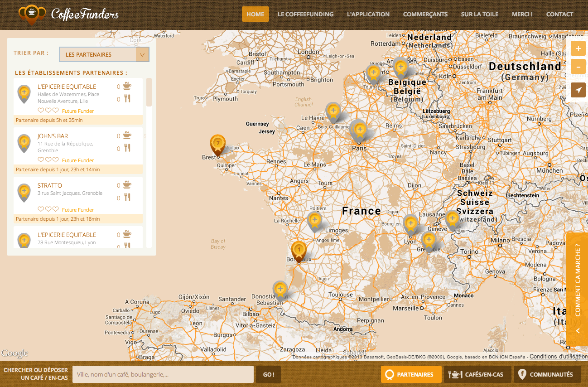Click the Google logo on the map
The width and height of the screenshot is (588, 387).
pos(14,353)
